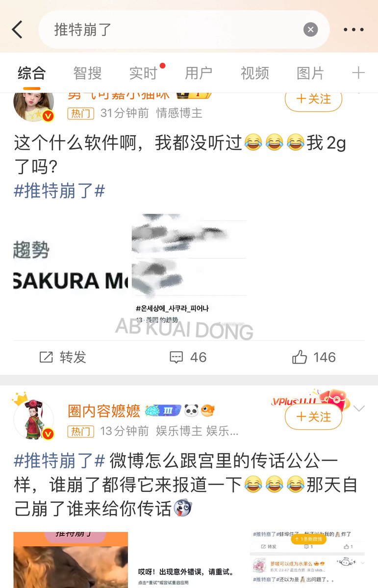Viewport: 378px width, 588px height.
Task: Go back using the left arrow
Action: pyautogui.click(x=18, y=30)
